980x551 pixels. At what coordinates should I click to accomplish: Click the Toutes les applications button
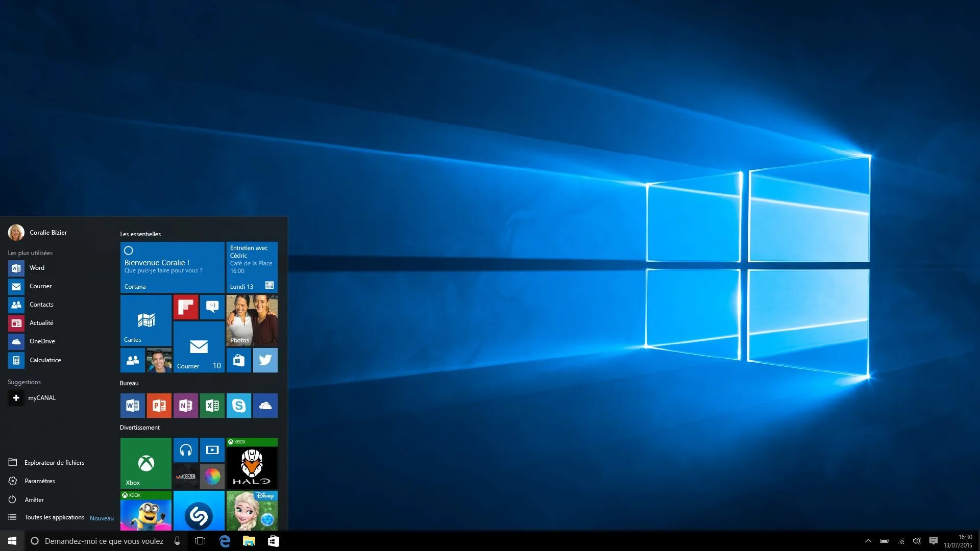pos(55,517)
